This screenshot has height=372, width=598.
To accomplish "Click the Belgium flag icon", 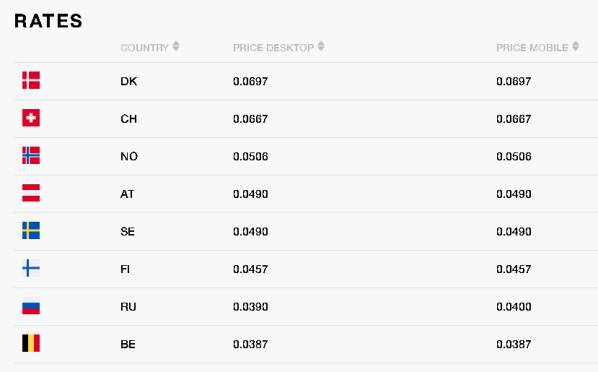I will 31,343.
